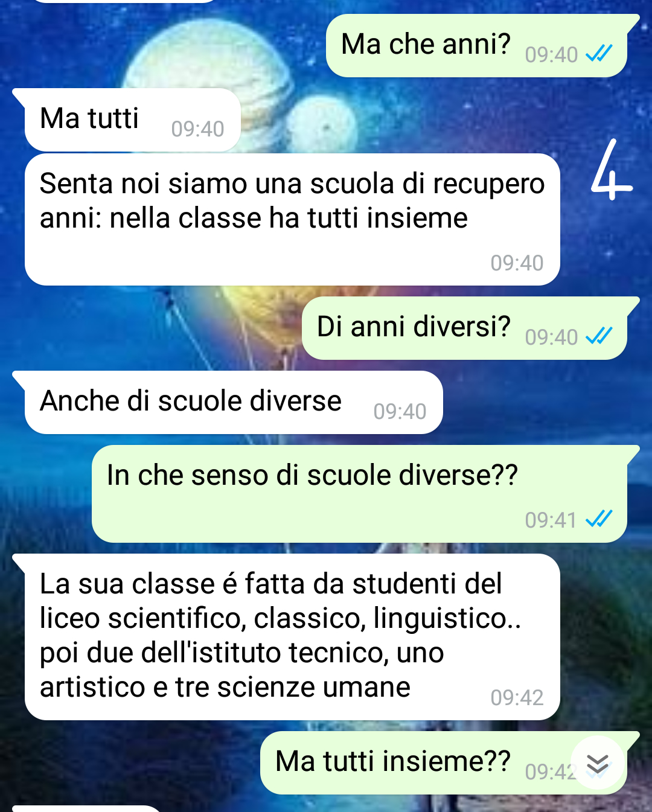Select the 'Ma tutti insieme??' sent message
This screenshot has height=812, width=652.
[444, 763]
